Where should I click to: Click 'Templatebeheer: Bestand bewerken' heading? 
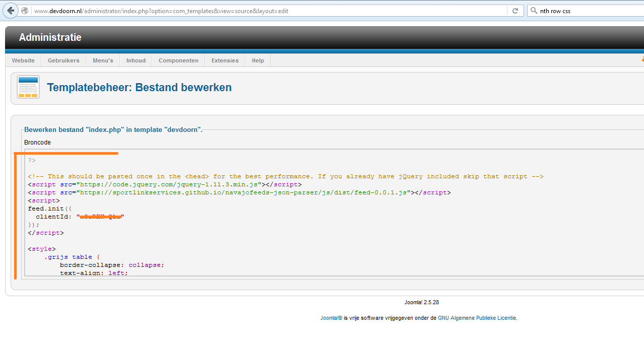[x=139, y=87]
